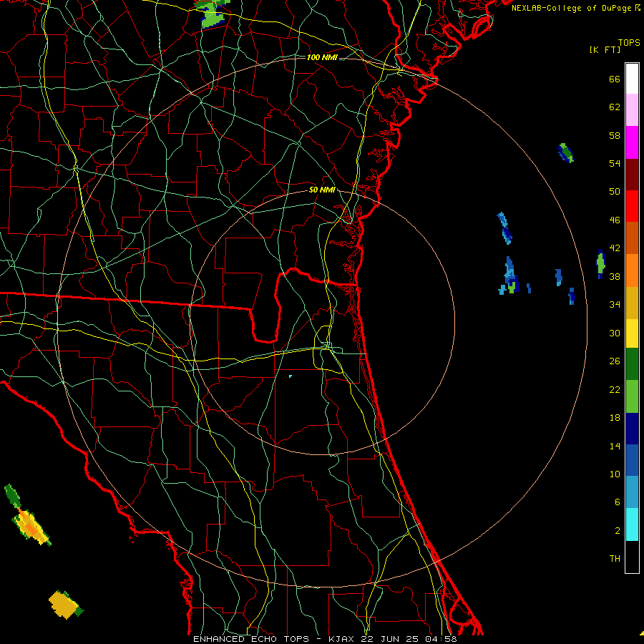Click the green offshore echo in the northeast
644x644 pixels.
[566, 153]
